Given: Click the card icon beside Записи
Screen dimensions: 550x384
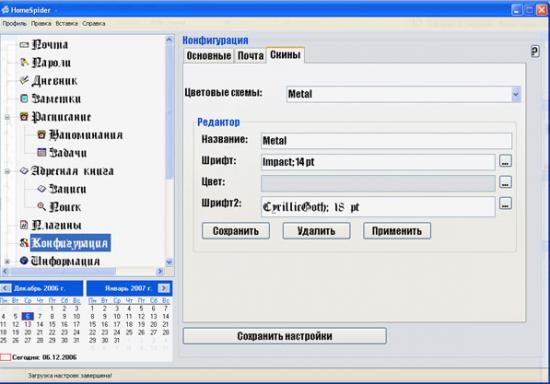Looking at the screenshot, I should (x=41, y=189).
